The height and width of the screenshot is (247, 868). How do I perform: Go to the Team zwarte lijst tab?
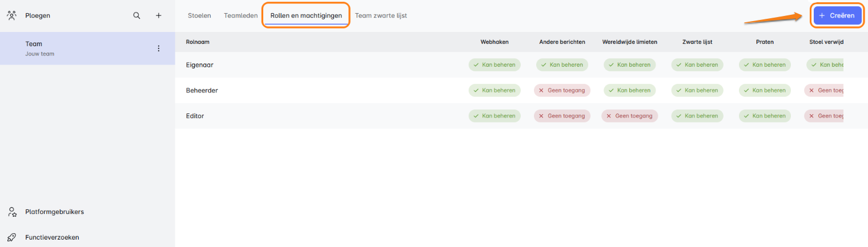[x=381, y=15]
